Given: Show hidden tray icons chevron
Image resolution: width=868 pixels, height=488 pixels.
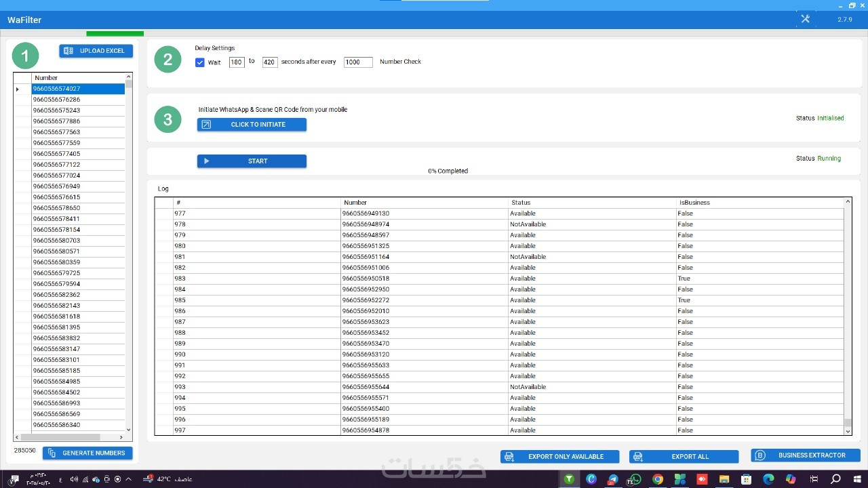Looking at the screenshot, I should pyautogui.click(x=129, y=479).
